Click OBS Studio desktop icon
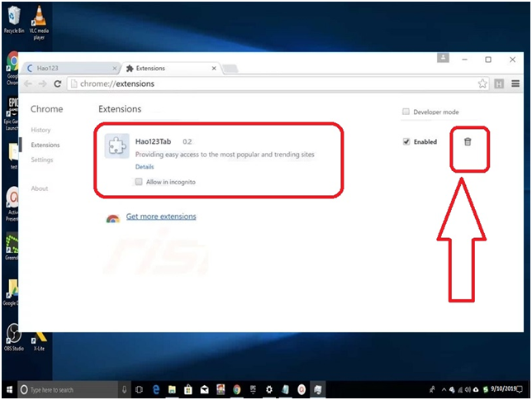This screenshot has width=532, height=400. (14, 336)
